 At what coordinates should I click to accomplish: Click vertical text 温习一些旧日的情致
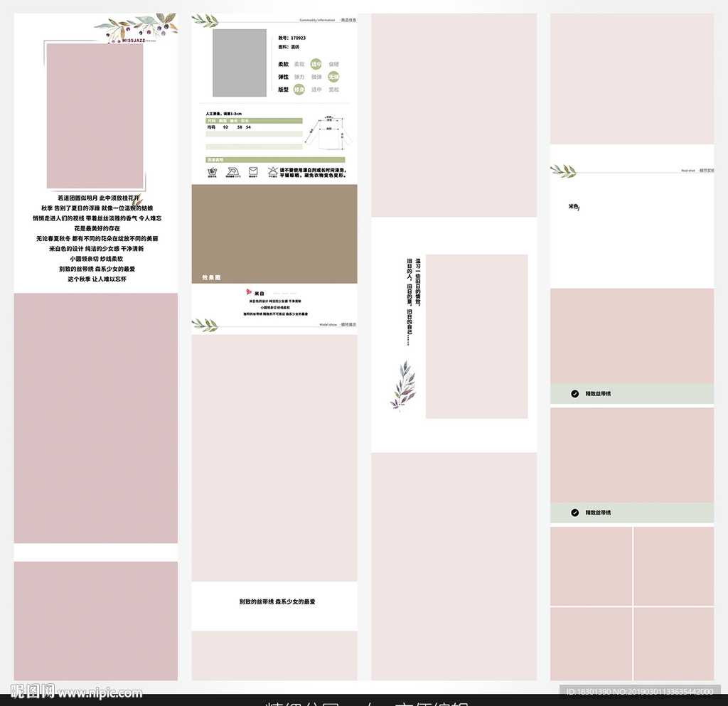coord(418,283)
